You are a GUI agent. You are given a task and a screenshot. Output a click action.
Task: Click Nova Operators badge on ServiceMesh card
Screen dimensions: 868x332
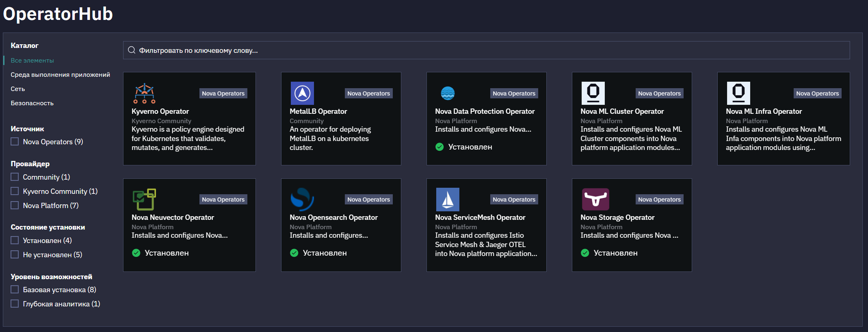pos(514,199)
